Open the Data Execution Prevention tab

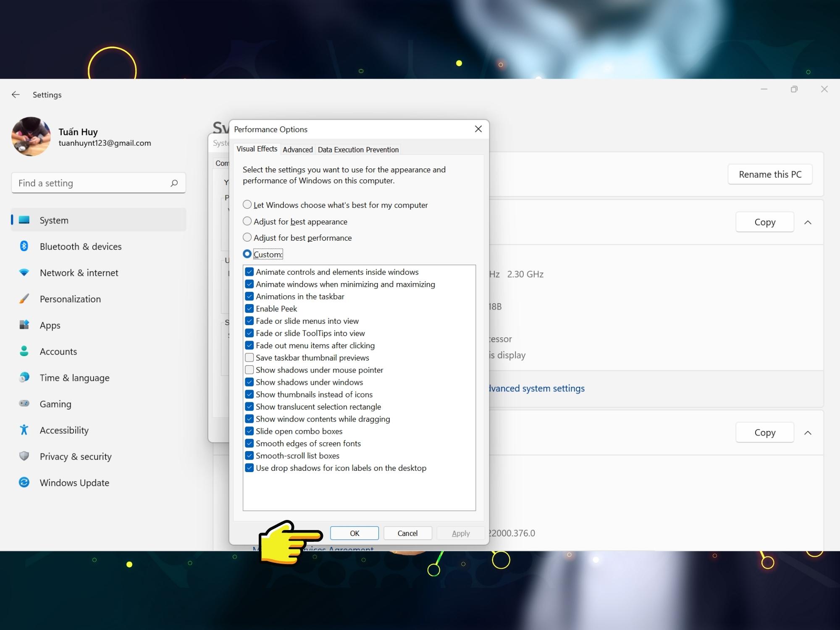(x=358, y=150)
